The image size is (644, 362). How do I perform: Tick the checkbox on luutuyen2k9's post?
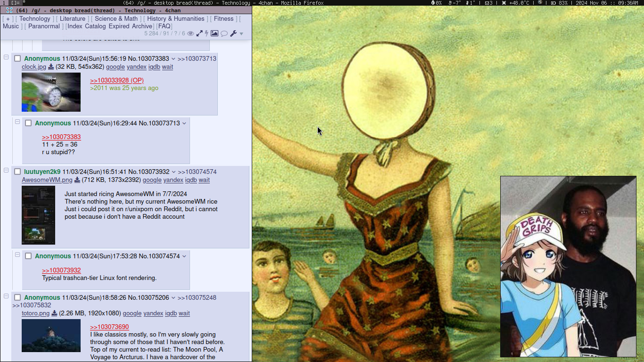click(17, 172)
